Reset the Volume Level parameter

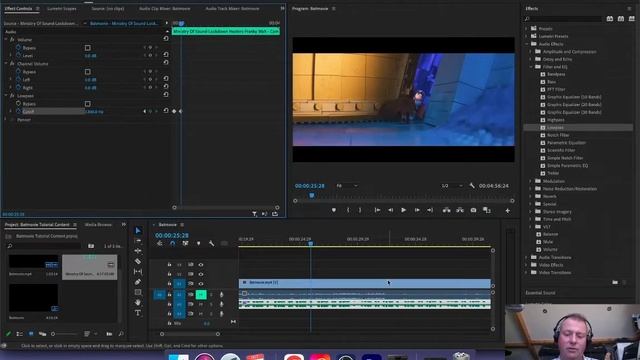(x=166, y=55)
